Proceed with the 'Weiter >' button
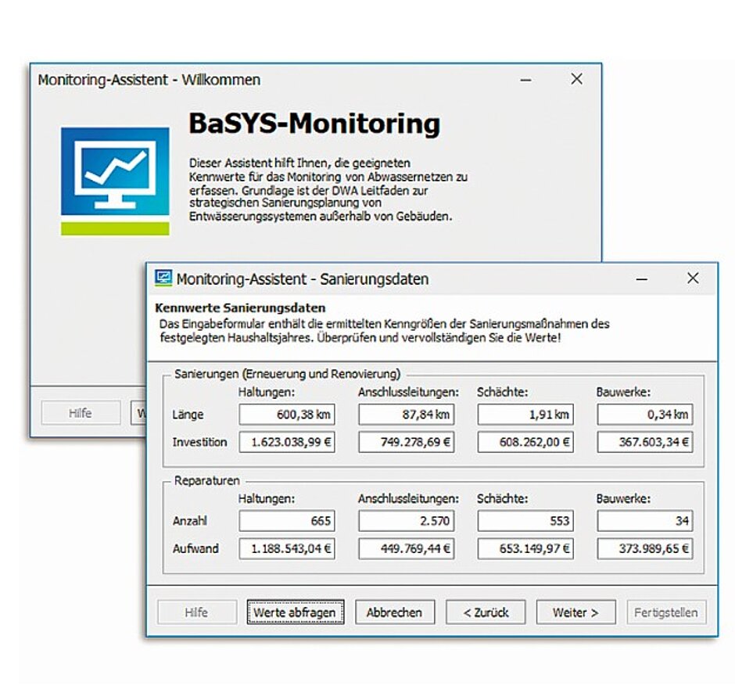Image resolution: width=735 pixels, height=700 pixels. (x=575, y=612)
